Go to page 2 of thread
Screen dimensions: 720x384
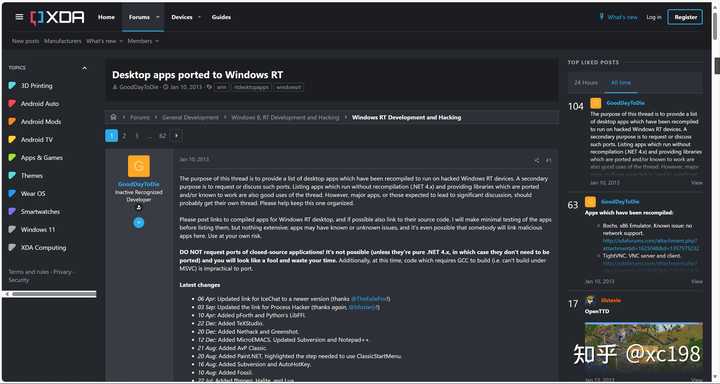[x=124, y=136]
